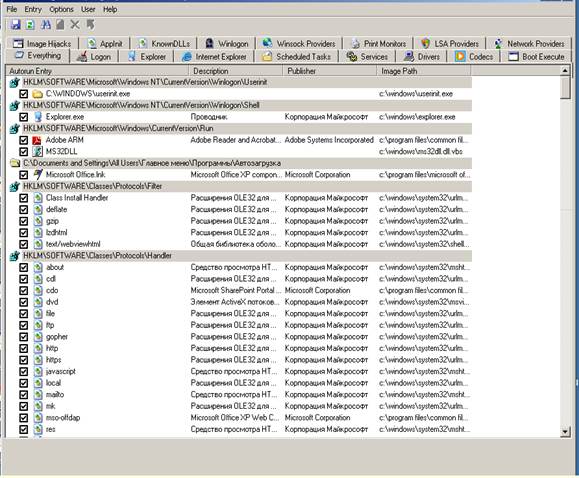Switch to the Services tab
Viewport: 579px width, 478px height.
coord(367,57)
